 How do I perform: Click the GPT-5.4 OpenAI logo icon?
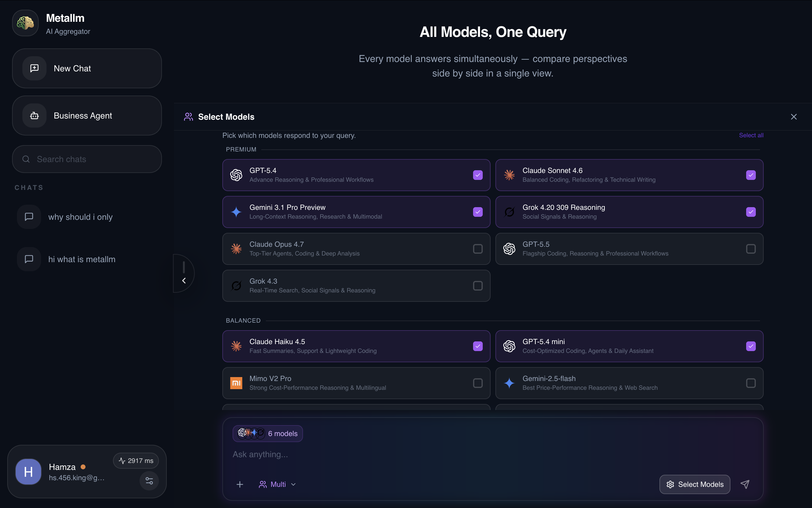[x=236, y=175]
